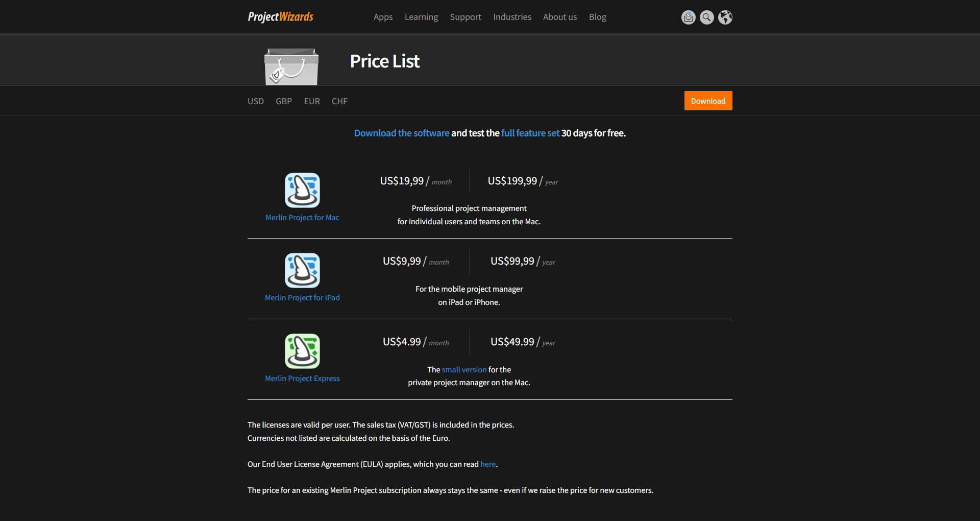Click 'Professional project management' description text
This screenshot has height=521, width=980.
coord(469,208)
